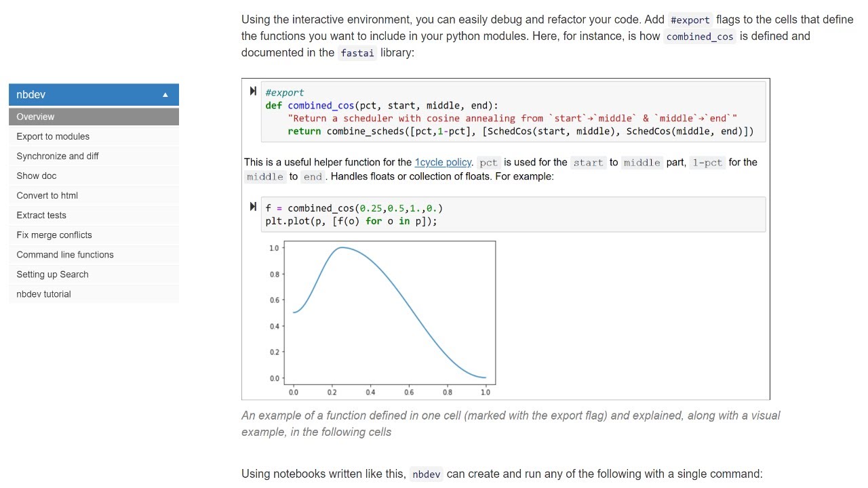Click the combined_cos plotting code cell
868x488 pixels.
point(513,215)
